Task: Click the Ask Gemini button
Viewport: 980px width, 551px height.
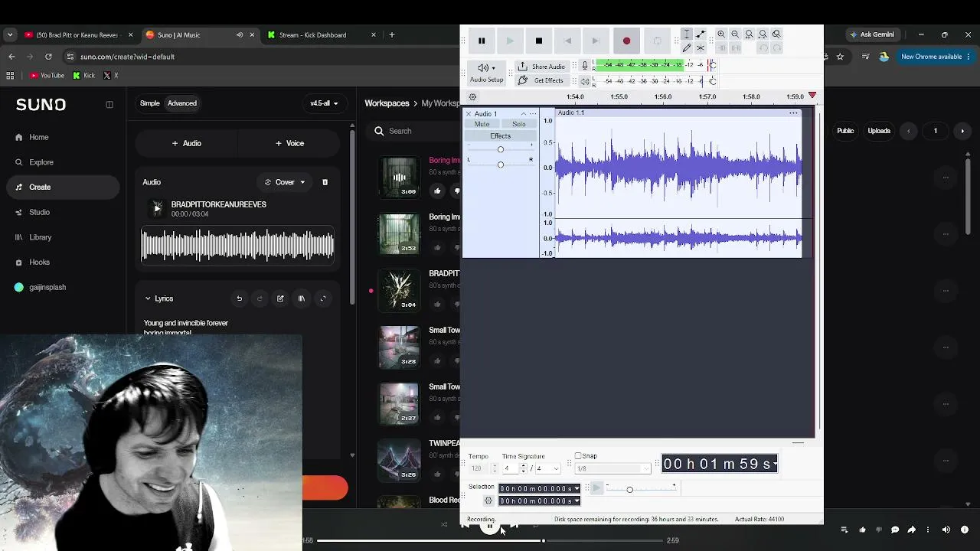Action: tap(871, 34)
